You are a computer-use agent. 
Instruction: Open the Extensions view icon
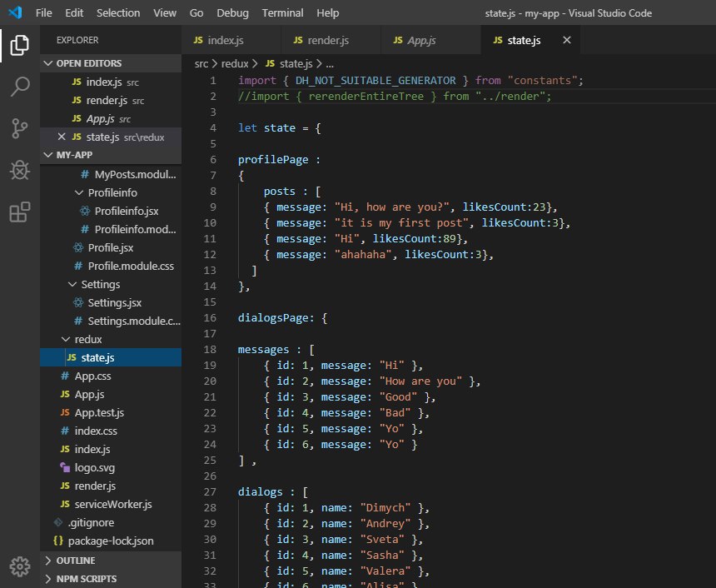pyautogui.click(x=19, y=212)
